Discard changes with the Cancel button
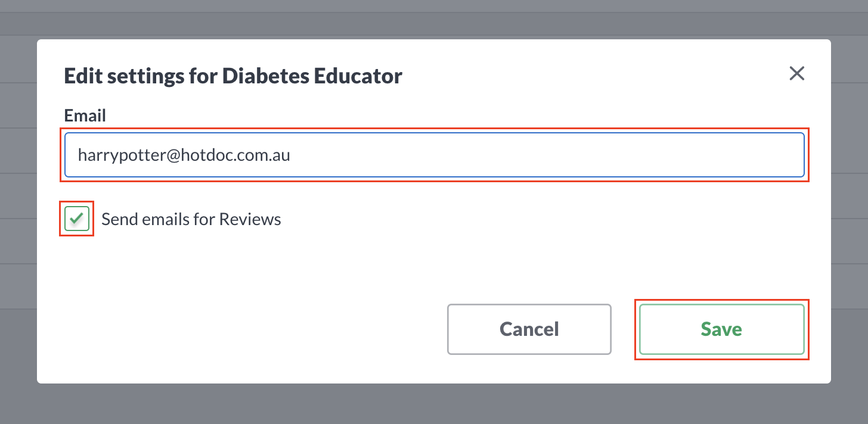The image size is (868, 424). pos(529,329)
